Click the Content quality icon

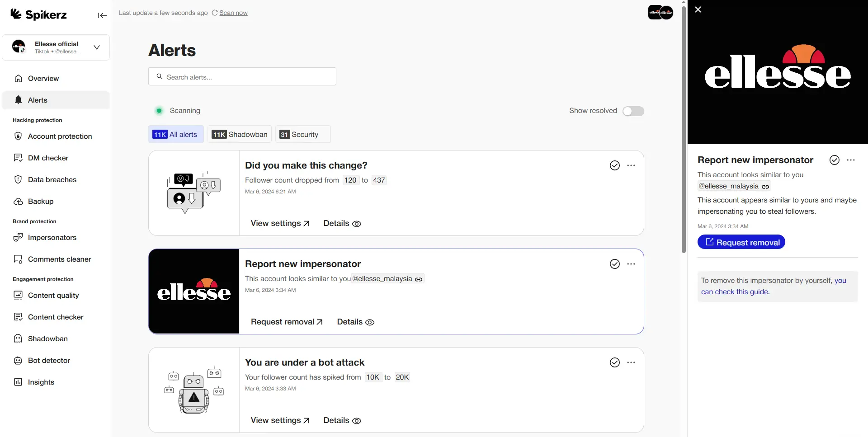click(x=18, y=296)
